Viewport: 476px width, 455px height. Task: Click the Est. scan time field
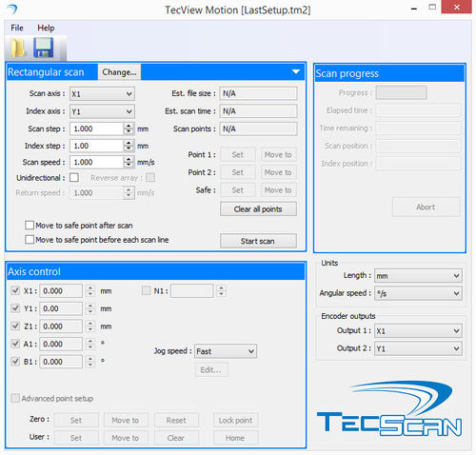tap(258, 111)
